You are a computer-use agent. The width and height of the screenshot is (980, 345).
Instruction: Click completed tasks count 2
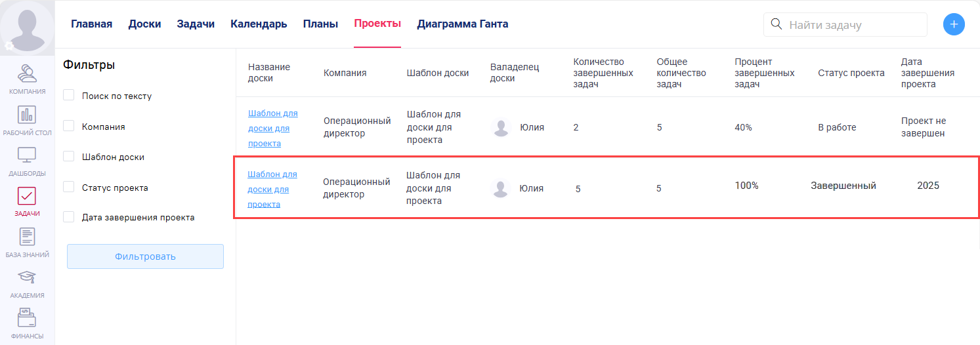[x=576, y=127]
